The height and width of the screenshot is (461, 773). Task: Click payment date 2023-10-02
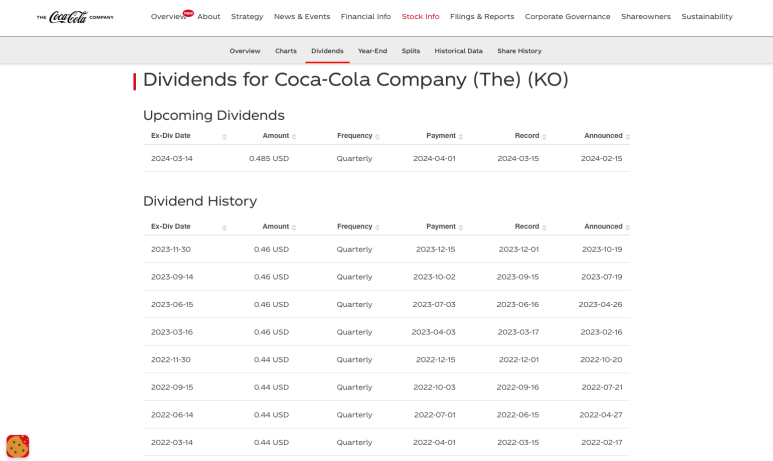[434, 277]
